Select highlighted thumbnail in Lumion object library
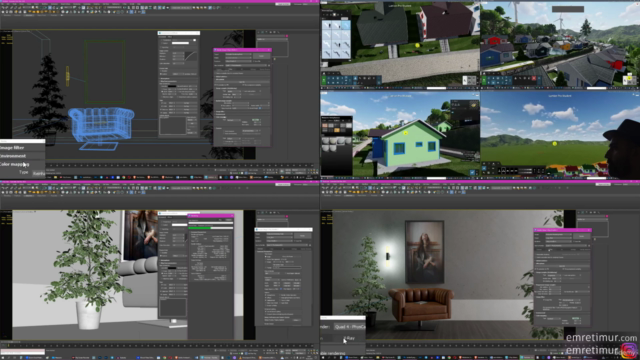This screenshot has width=640, height=360. point(346,26)
